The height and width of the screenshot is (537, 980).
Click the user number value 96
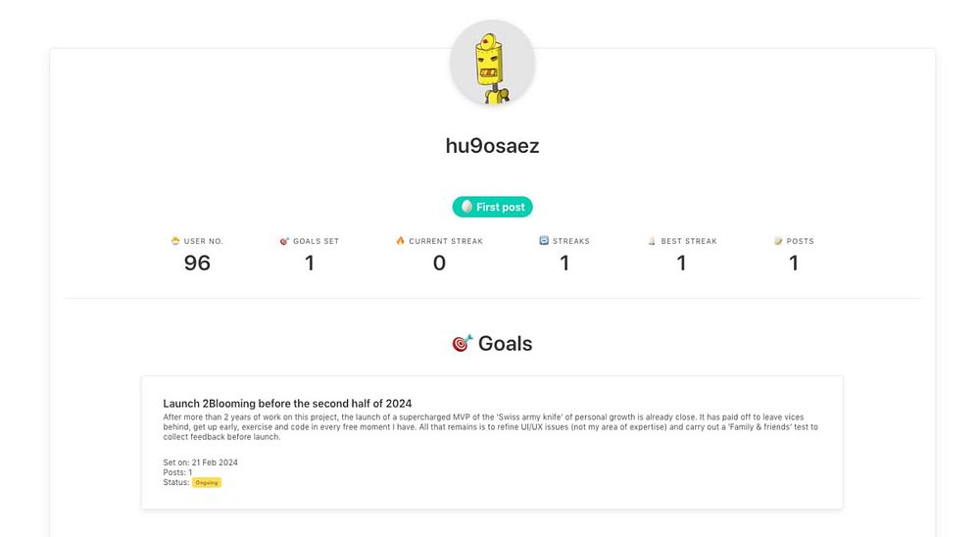(197, 263)
